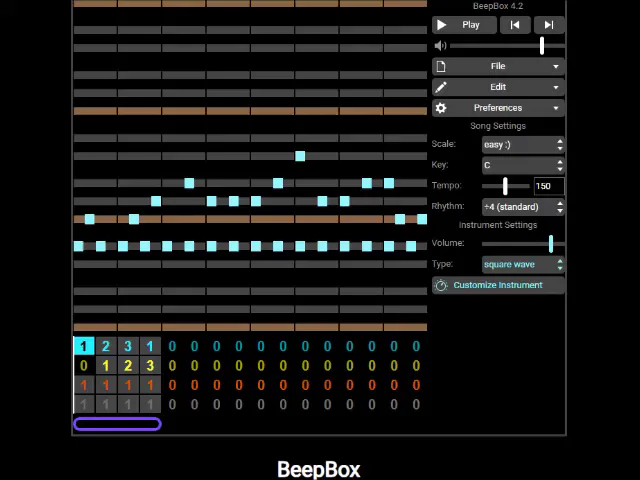Select gray channel pattern in bar three
The image size is (640, 480).
(128, 404)
